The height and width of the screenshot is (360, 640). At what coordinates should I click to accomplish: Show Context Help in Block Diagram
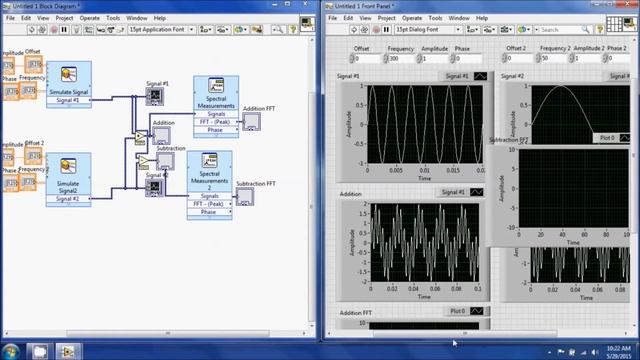[x=293, y=29]
